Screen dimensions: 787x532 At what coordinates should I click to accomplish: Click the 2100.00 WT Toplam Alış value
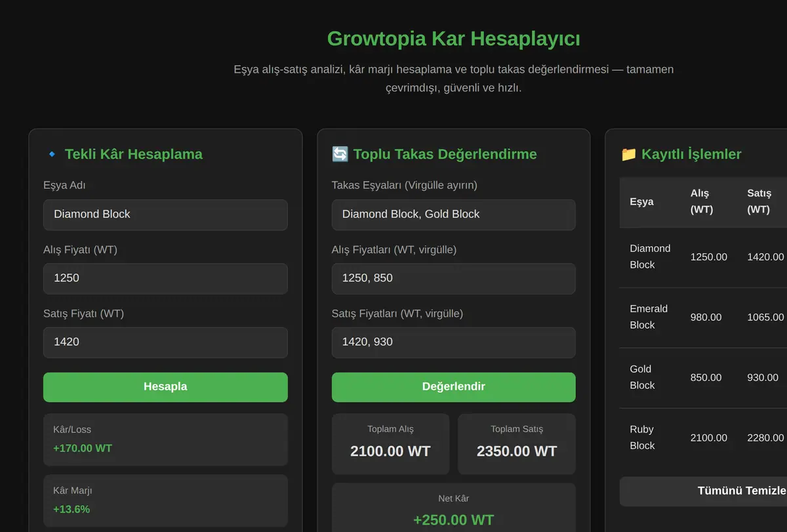[391, 451]
